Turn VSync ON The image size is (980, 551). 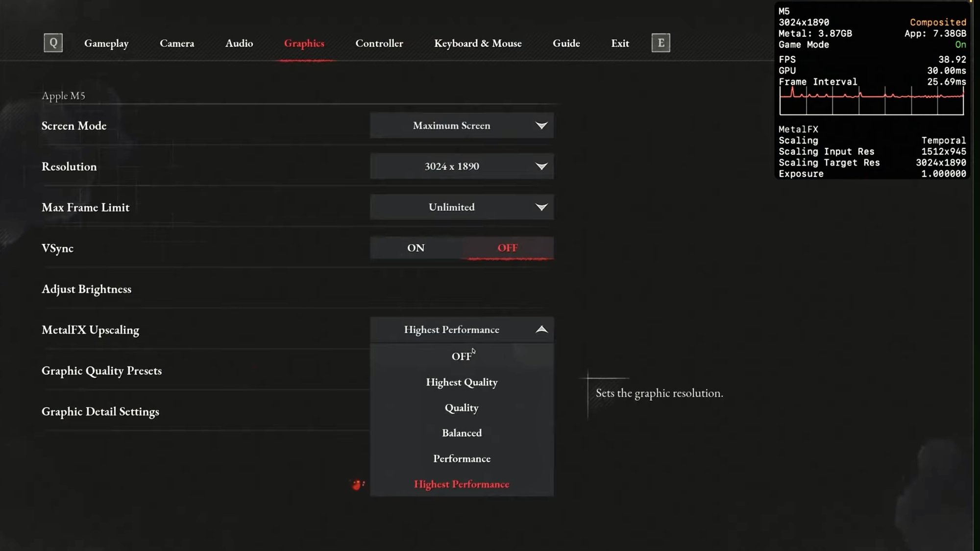(x=416, y=248)
